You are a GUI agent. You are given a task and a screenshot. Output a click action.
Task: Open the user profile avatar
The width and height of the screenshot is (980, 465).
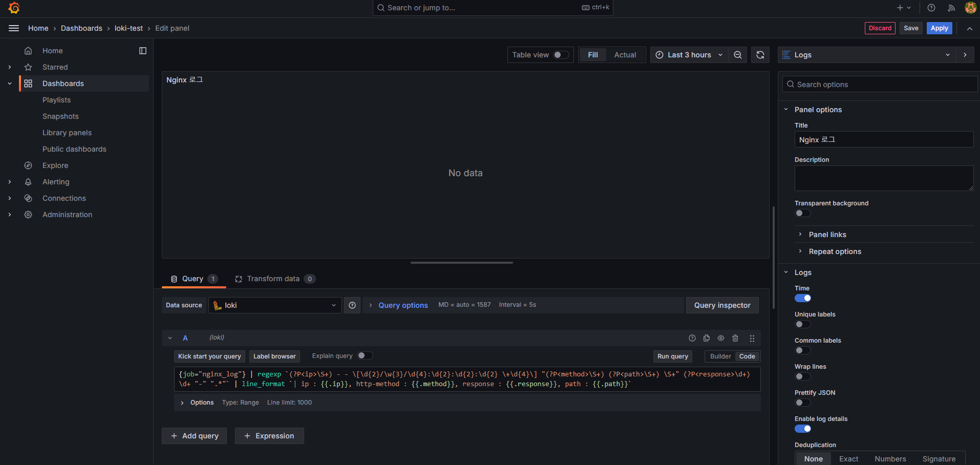970,8
